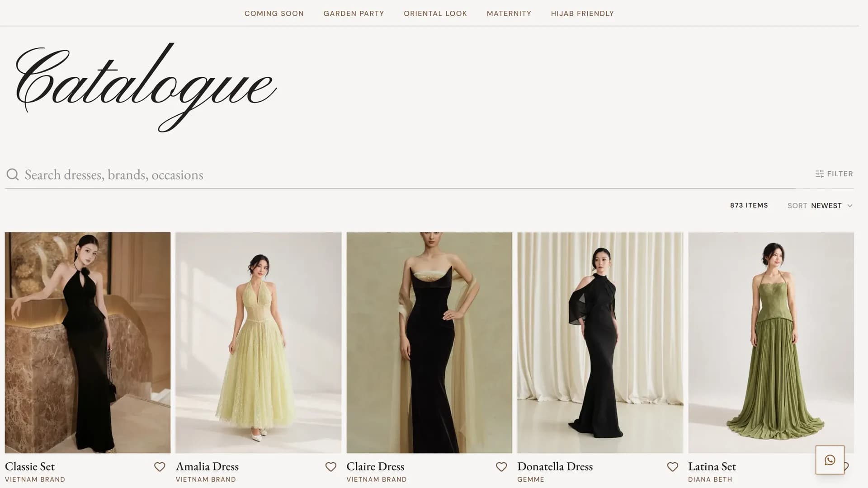Click the Classie Set title link
This screenshot has width=868, height=488.
[30, 466]
